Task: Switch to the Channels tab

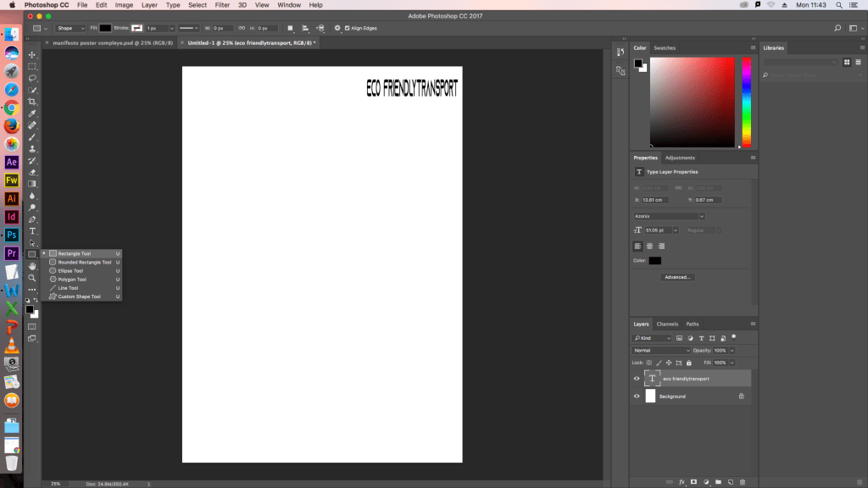Action: (x=667, y=324)
